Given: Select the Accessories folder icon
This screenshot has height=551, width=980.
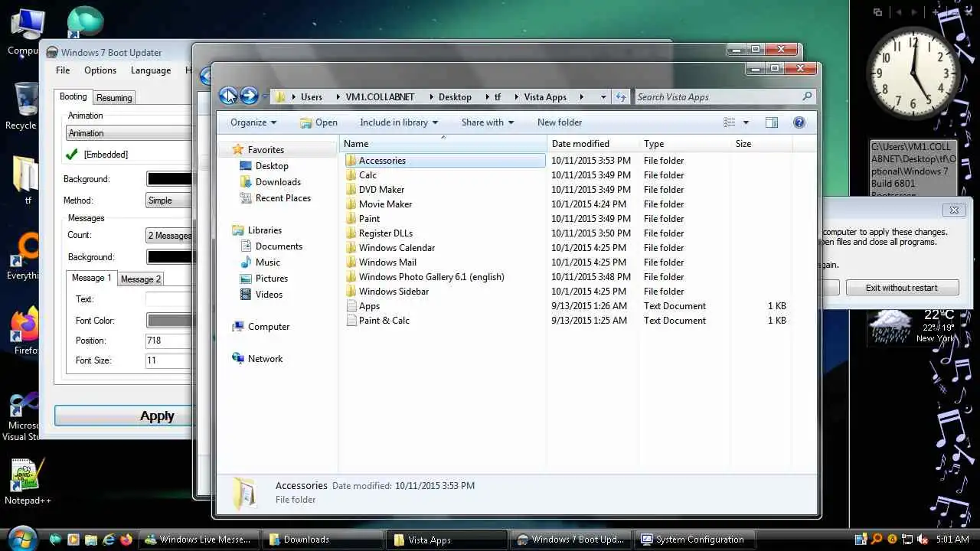Looking at the screenshot, I should (x=351, y=160).
